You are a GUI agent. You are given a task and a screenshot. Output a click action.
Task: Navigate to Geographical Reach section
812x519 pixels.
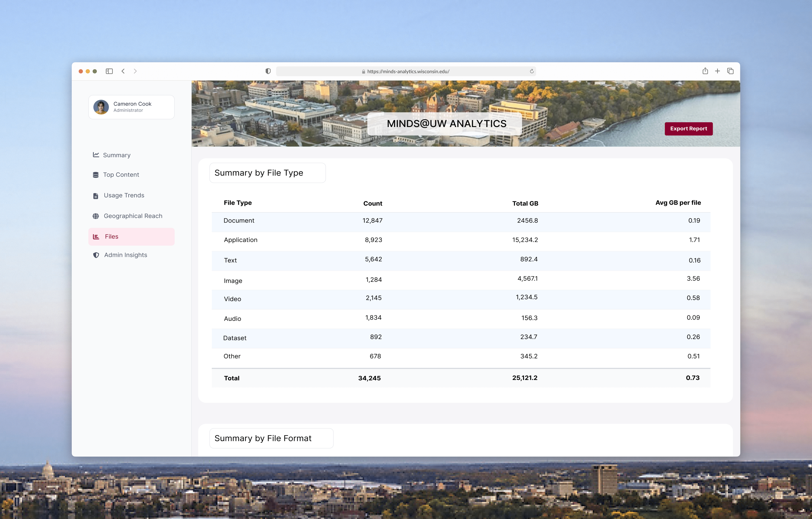tap(133, 216)
